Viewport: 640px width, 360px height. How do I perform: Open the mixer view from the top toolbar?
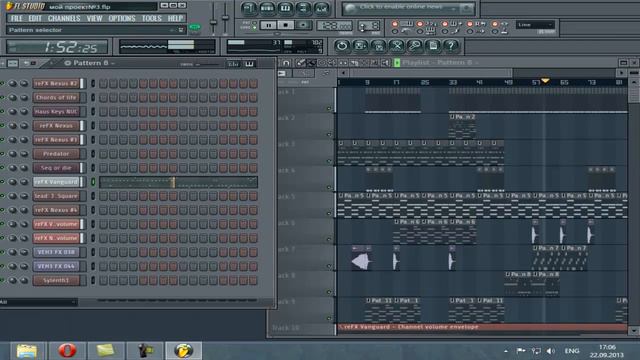322,8
